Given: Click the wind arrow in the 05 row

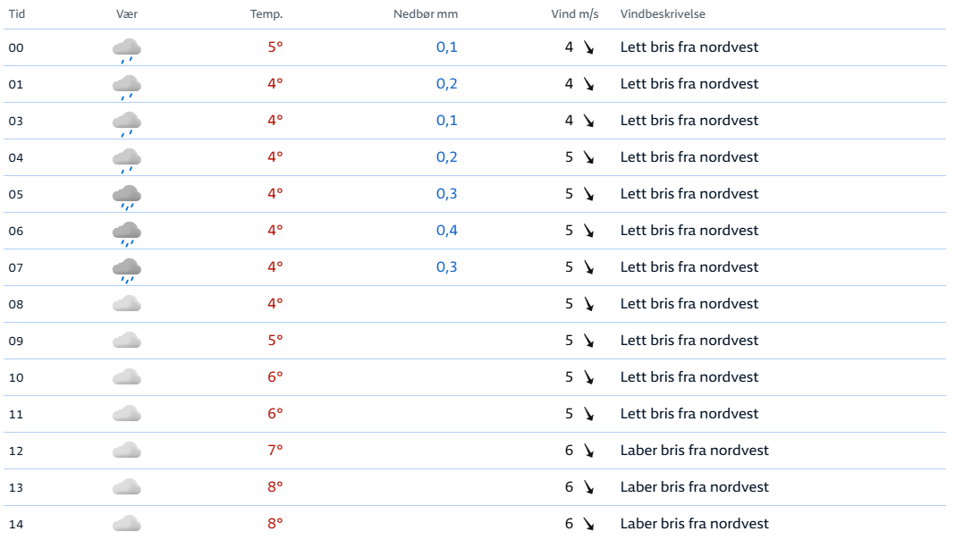Looking at the screenshot, I should pos(588,194).
